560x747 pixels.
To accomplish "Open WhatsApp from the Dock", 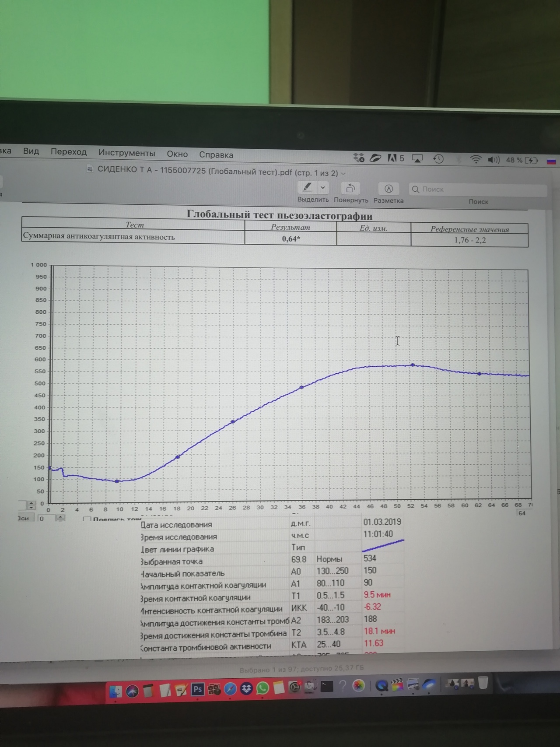I will pyautogui.click(x=262, y=688).
